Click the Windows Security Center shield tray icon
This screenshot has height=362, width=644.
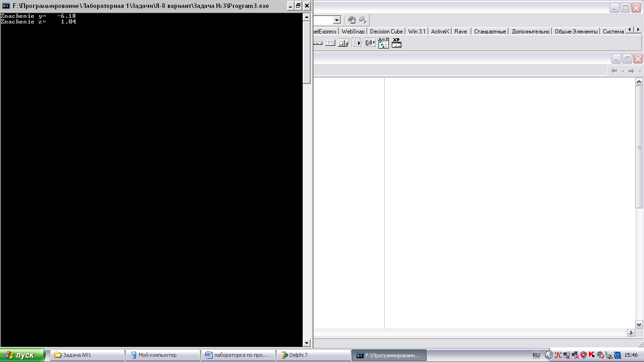click(x=584, y=355)
